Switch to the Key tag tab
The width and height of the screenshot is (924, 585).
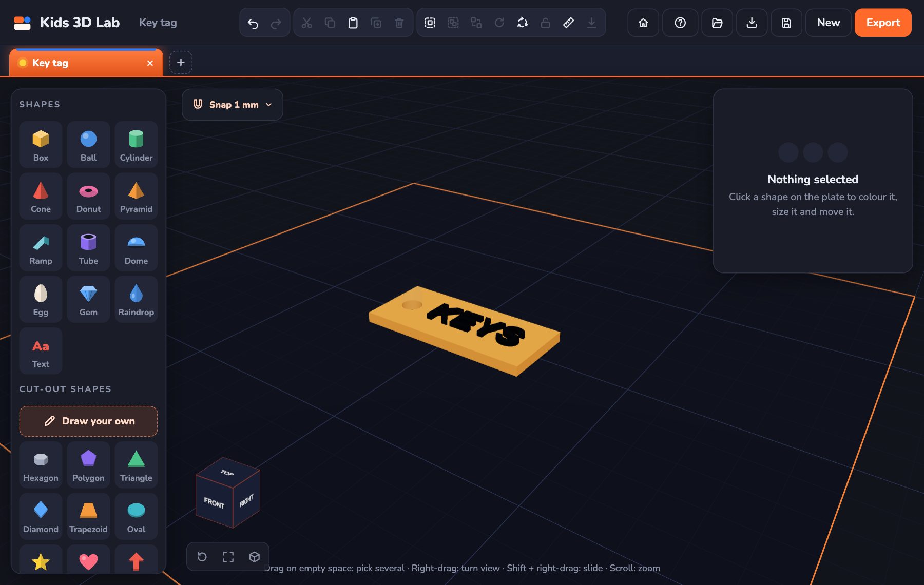(86, 63)
